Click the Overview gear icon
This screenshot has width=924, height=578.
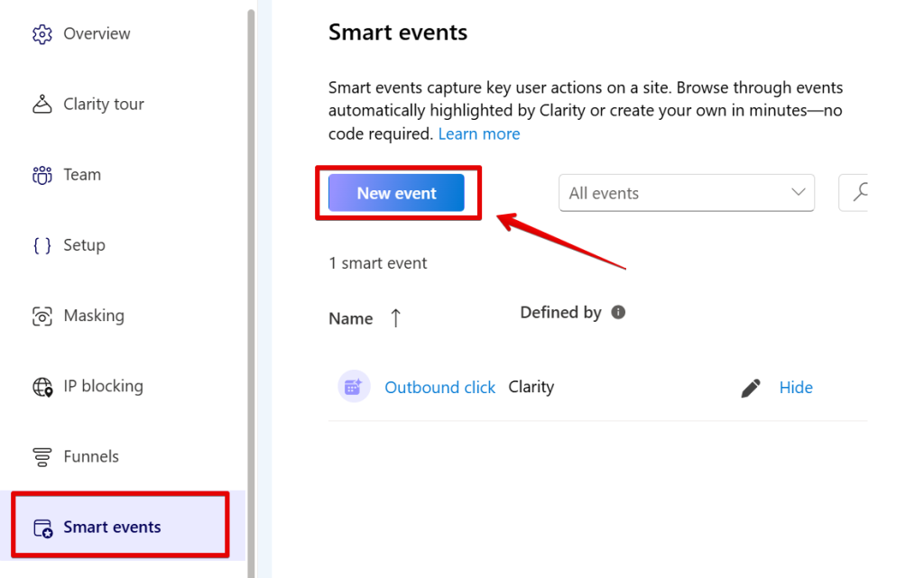click(42, 34)
